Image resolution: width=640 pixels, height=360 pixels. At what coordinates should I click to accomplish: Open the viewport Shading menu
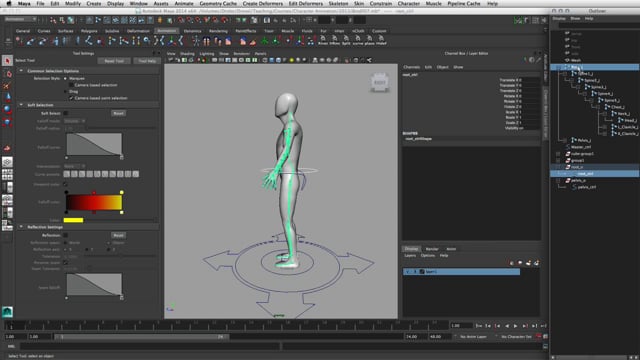(187, 53)
